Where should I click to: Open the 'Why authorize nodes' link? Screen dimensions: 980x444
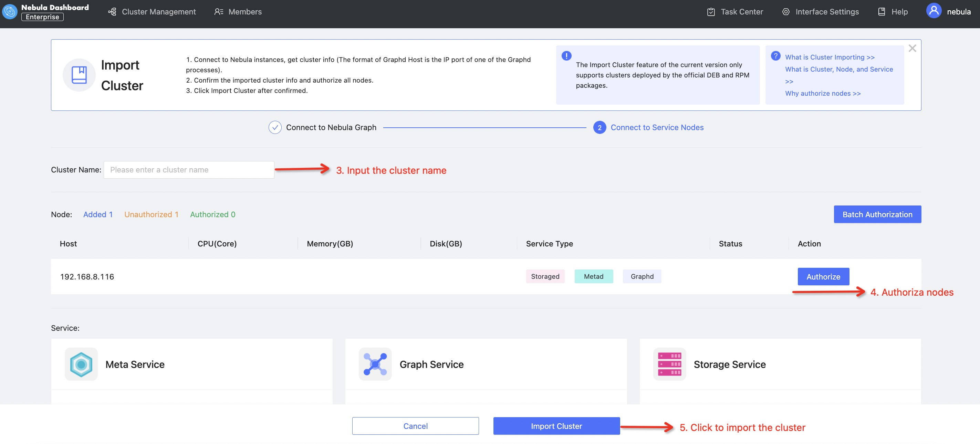pos(823,93)
